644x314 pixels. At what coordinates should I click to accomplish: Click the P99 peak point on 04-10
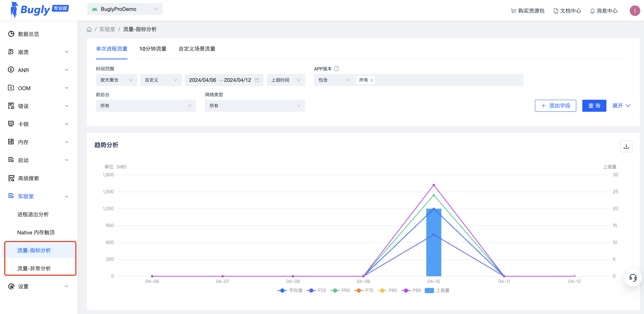click(434, 185)
